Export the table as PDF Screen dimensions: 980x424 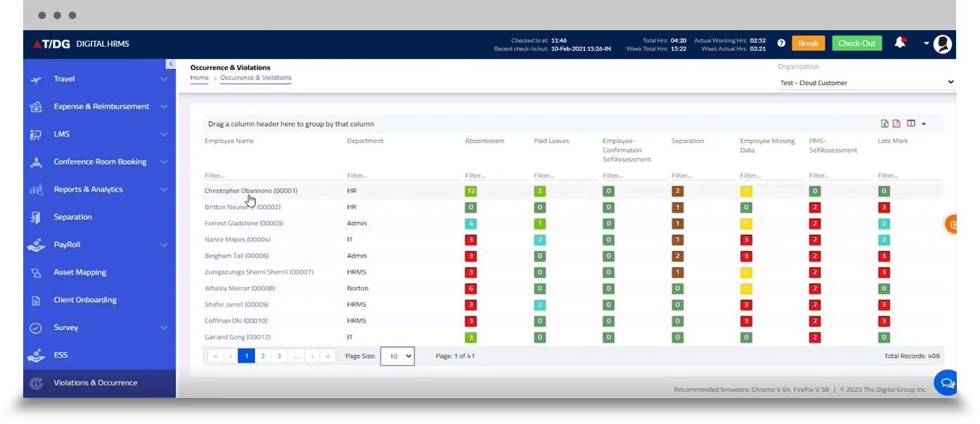tap(896, 124)
